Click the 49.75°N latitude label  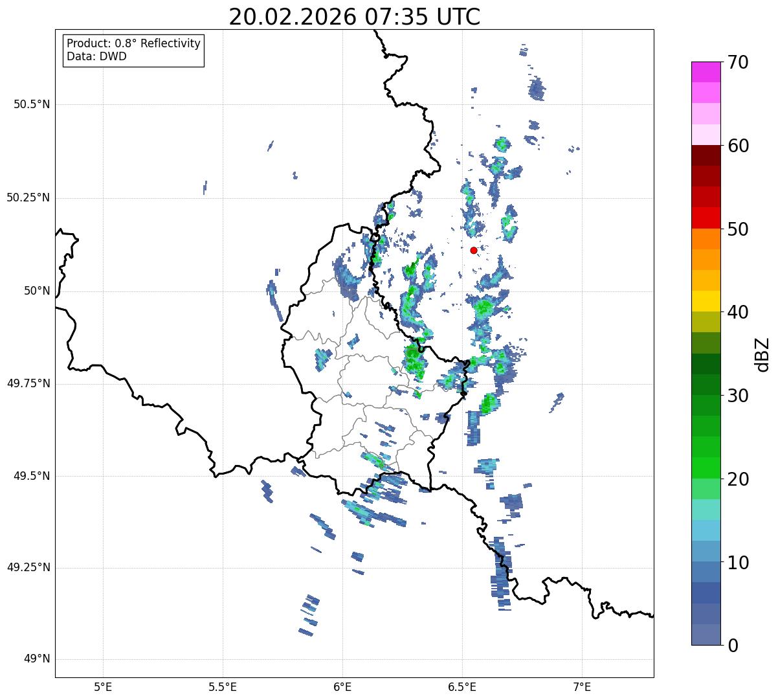pos(28,383)
